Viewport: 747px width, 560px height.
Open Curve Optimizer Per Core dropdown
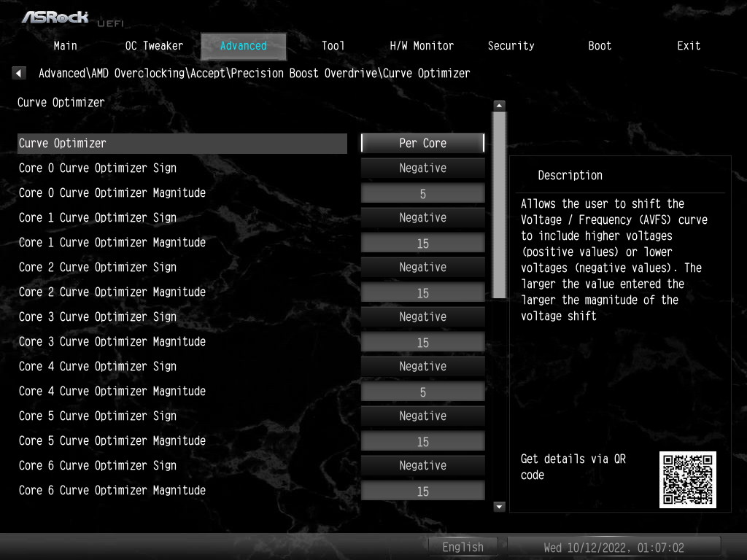pos(422,143)
